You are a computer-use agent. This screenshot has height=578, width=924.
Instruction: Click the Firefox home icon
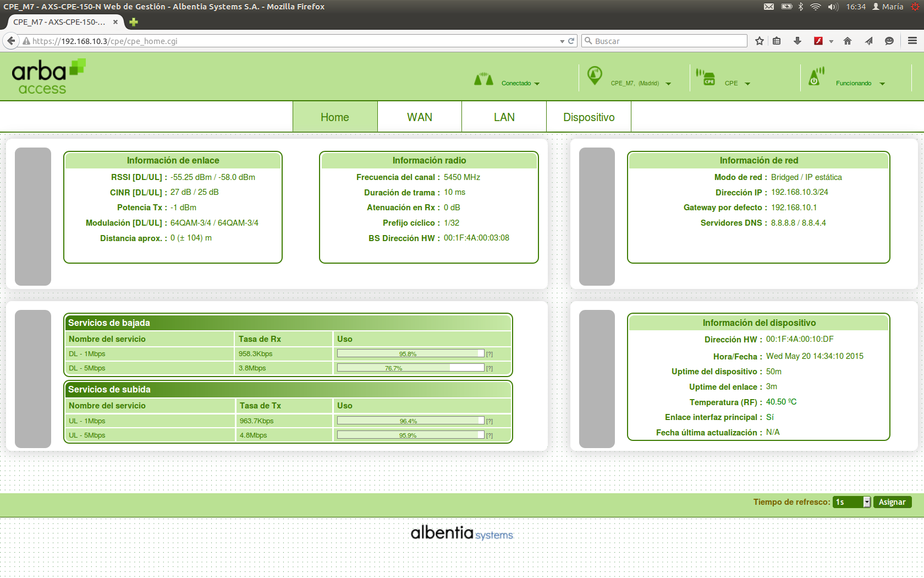coord(848,41)
